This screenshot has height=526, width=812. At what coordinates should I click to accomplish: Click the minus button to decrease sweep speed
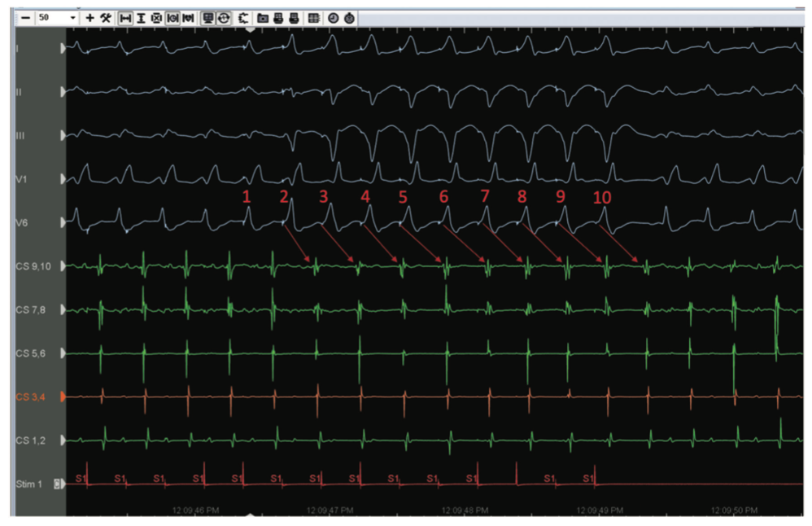(x=25, y=17)
